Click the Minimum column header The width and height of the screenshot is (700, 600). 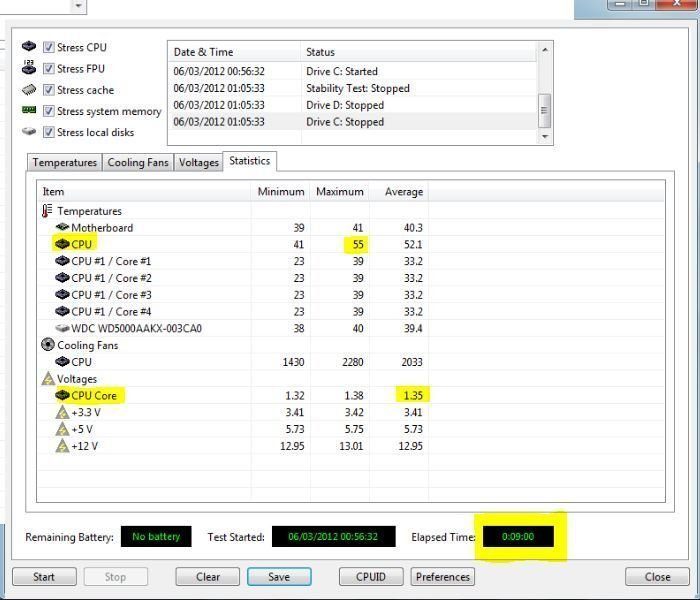[281, 192]
